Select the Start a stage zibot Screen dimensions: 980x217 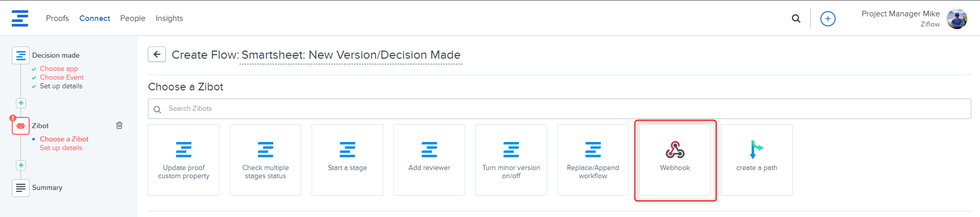point(347,160)
